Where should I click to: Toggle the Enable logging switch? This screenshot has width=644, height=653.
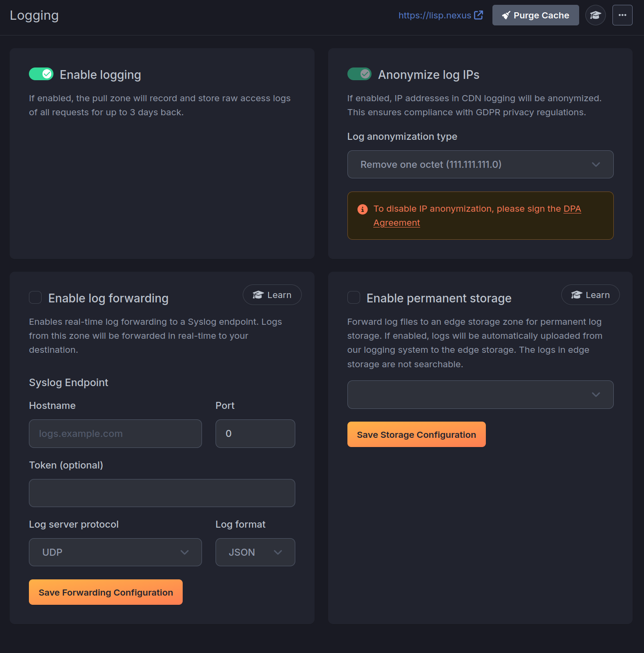click(x=41, y=74)
